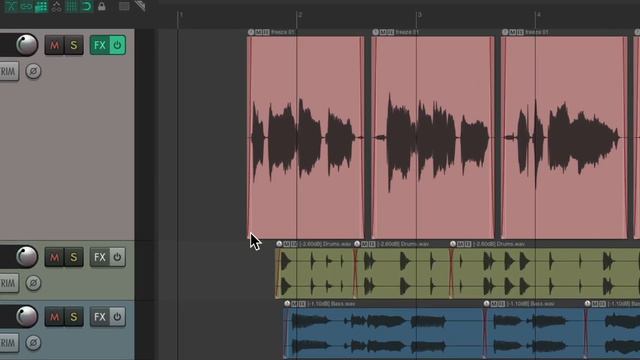Screen dimensions: 640x360
Task: Click '[-2.60dB] Drums.wav' label on second item
Action: pyautogui.click(x=402, y=244)
